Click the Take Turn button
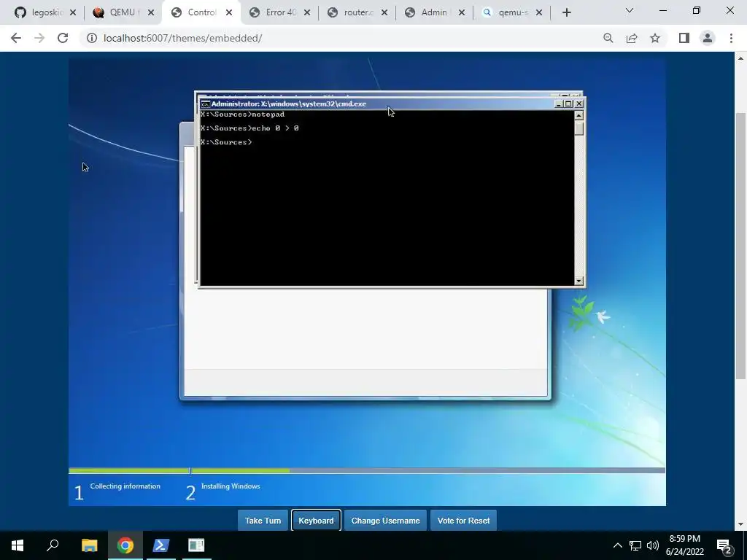 pyautogui.click(x=263, y=521)
